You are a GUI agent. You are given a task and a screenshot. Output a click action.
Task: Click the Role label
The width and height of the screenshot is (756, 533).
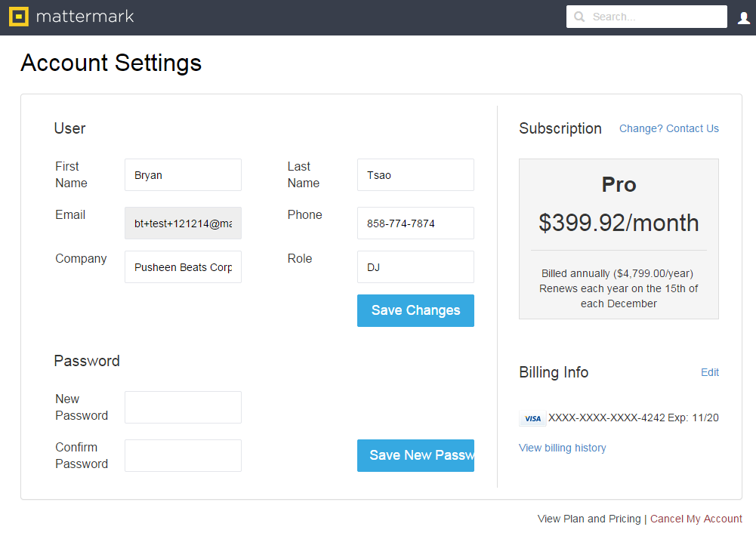pyautogui.click(x=300, y=259)
